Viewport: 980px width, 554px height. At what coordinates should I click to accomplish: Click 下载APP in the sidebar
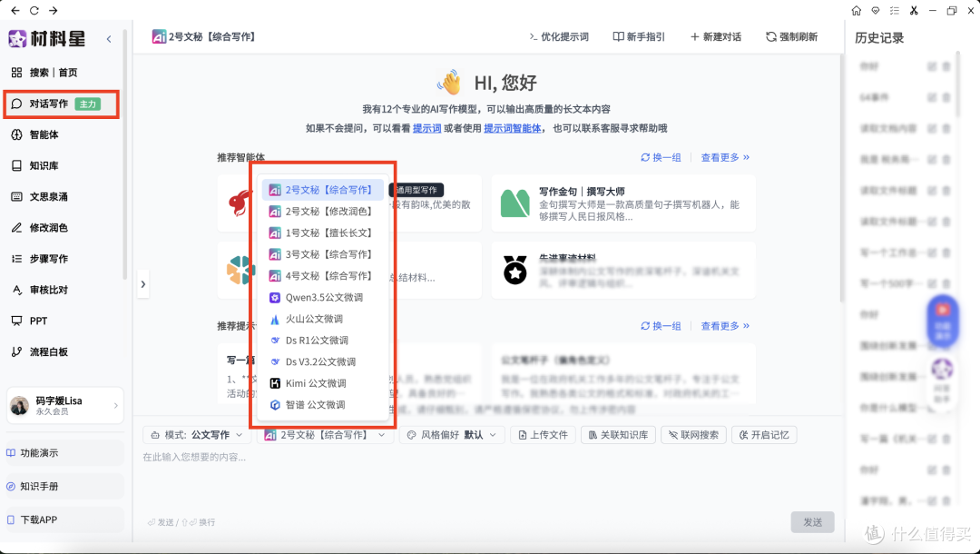(65, 519)
